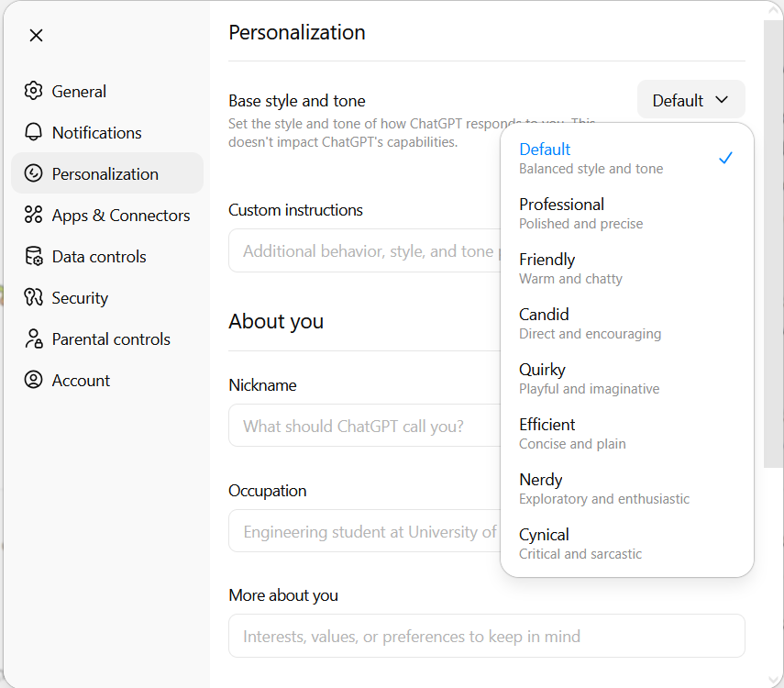Pick the Friendly warm and chatty option
Screen dimensions: 784x688
[x=626, y=268]
